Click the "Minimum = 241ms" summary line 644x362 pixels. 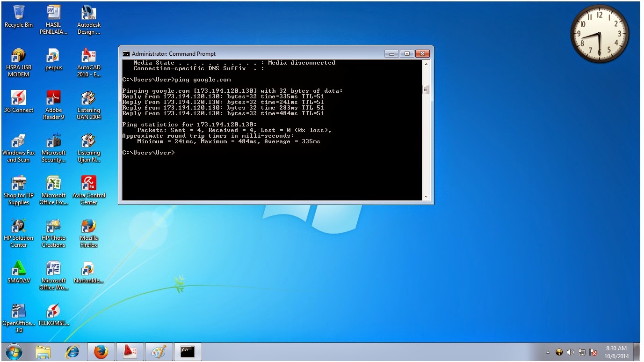tap(229, 141)
